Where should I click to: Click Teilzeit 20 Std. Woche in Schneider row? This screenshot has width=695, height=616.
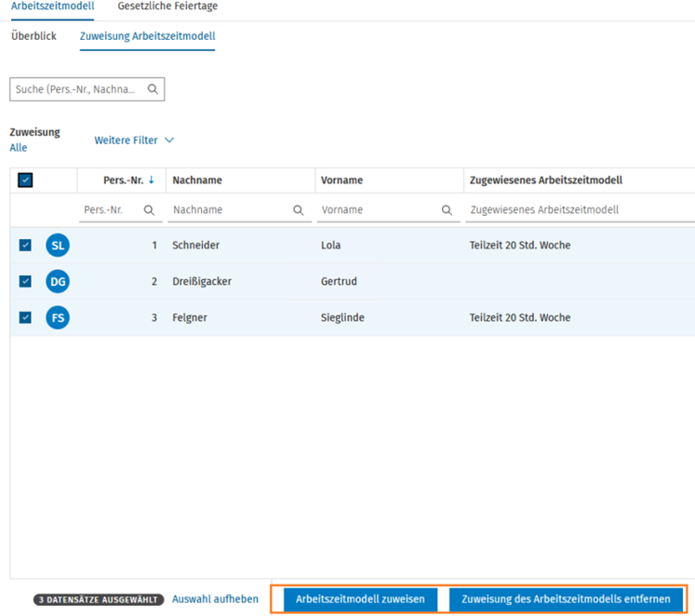(x=520, y=245)
